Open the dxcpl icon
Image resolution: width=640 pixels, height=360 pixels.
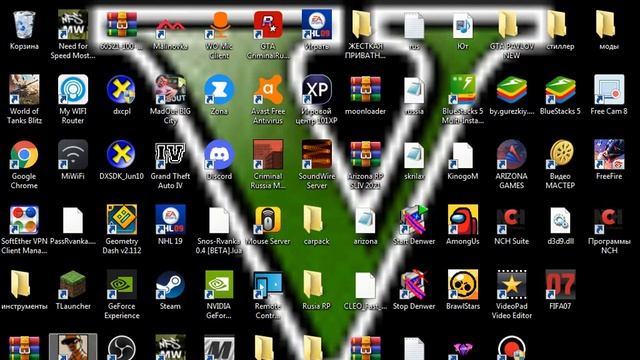click(x=122, y=90)
